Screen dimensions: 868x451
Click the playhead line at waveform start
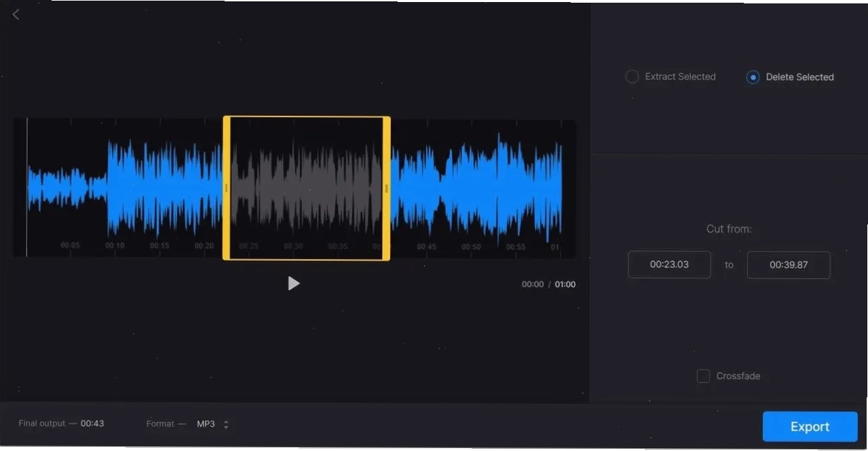coord(27,188)
